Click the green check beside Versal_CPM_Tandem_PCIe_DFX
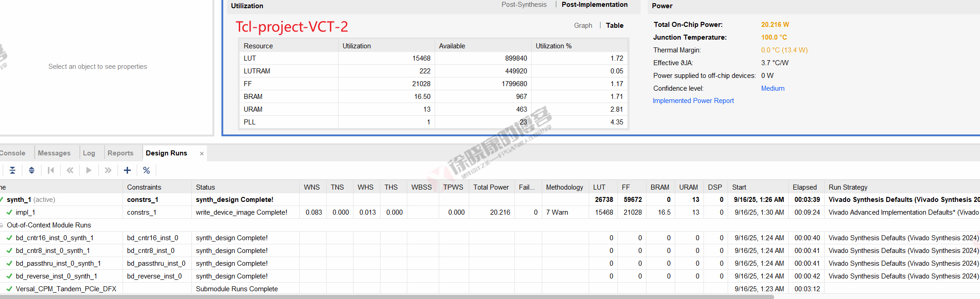The image size is (980, 299). [9, 289]
